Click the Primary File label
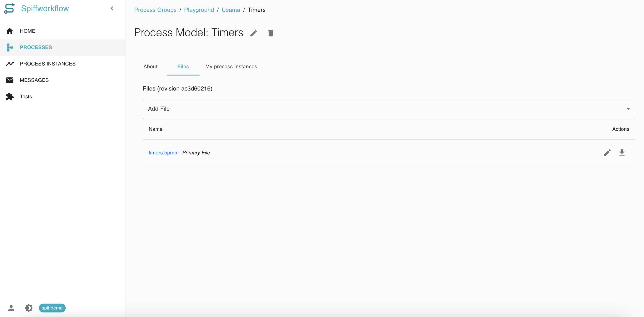 [x=196, y=153]
